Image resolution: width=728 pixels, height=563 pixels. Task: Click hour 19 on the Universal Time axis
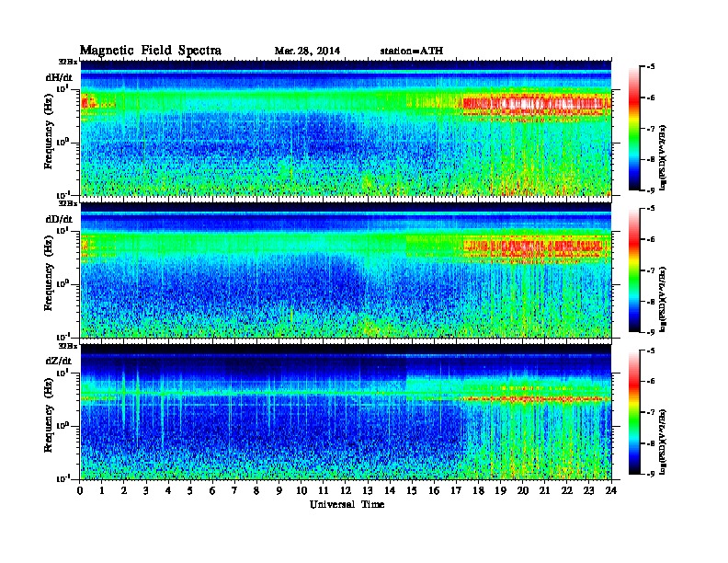pos(500,490)
